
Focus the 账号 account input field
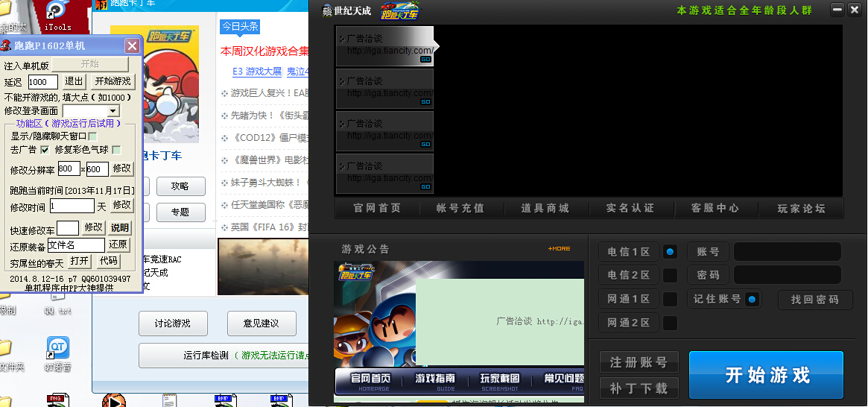point(788,251)
